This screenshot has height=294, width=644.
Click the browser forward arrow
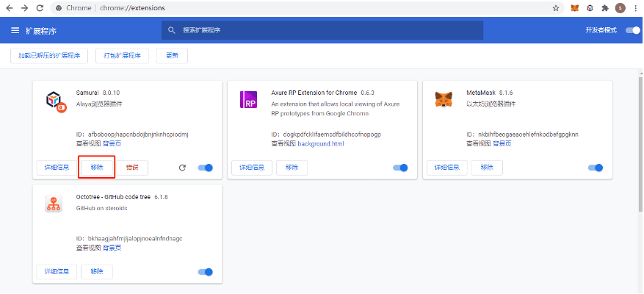[x=24, y=8]
